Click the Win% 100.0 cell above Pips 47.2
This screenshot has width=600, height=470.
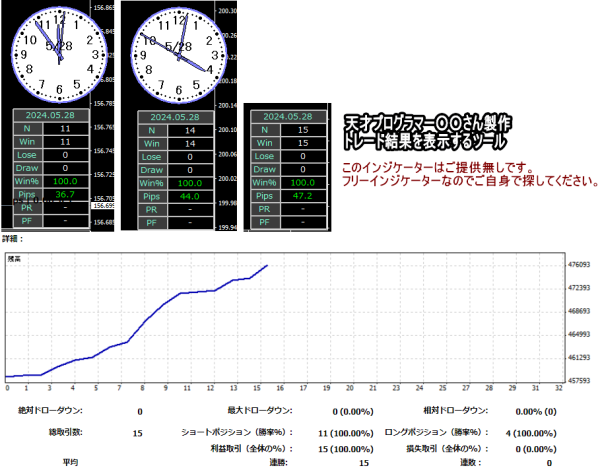(x=303, y=183)
